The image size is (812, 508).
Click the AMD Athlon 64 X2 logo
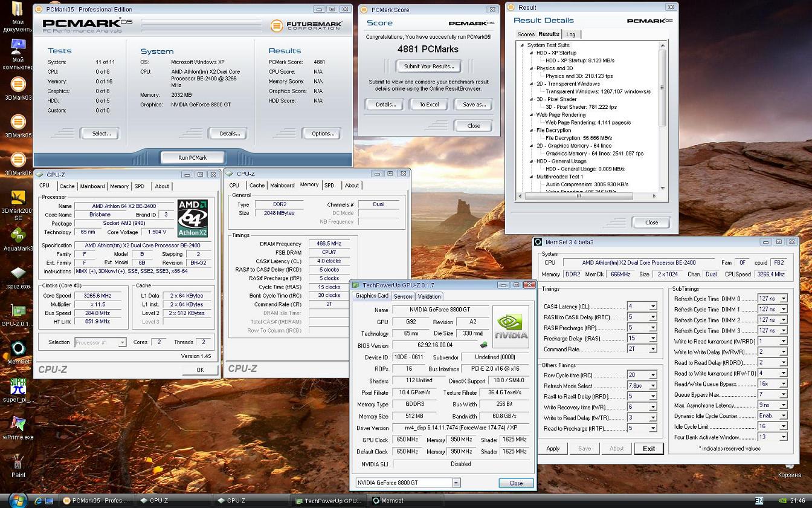click(193, 218)
